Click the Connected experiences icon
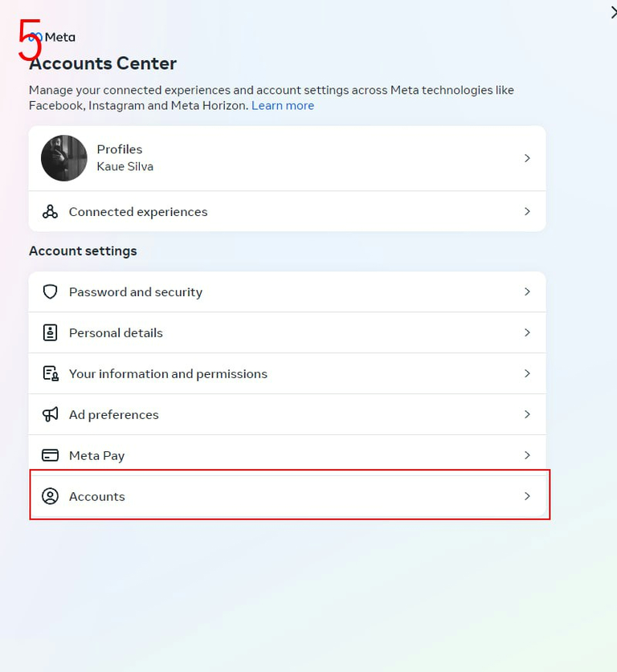 click(50, 212)
